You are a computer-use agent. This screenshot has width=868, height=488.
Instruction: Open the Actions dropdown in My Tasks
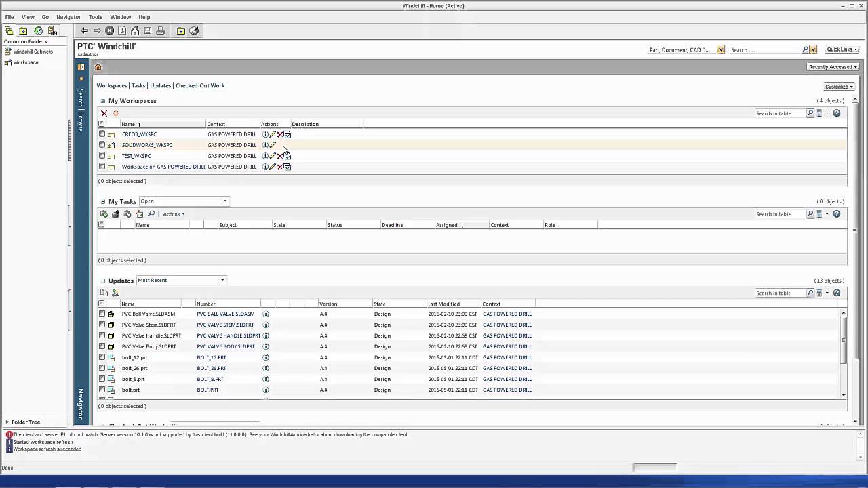[x=174, y=214]
